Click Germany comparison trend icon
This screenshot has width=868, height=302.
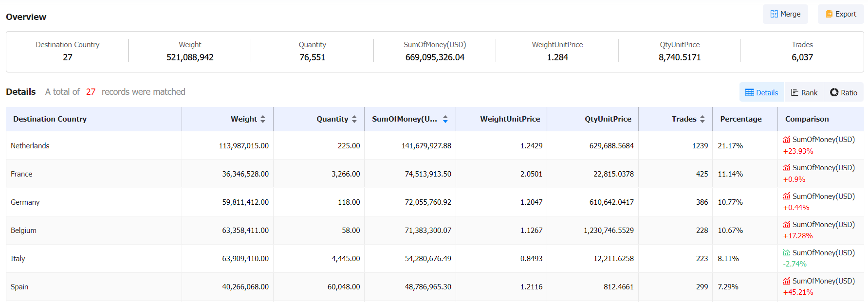[x=786, y=196]
